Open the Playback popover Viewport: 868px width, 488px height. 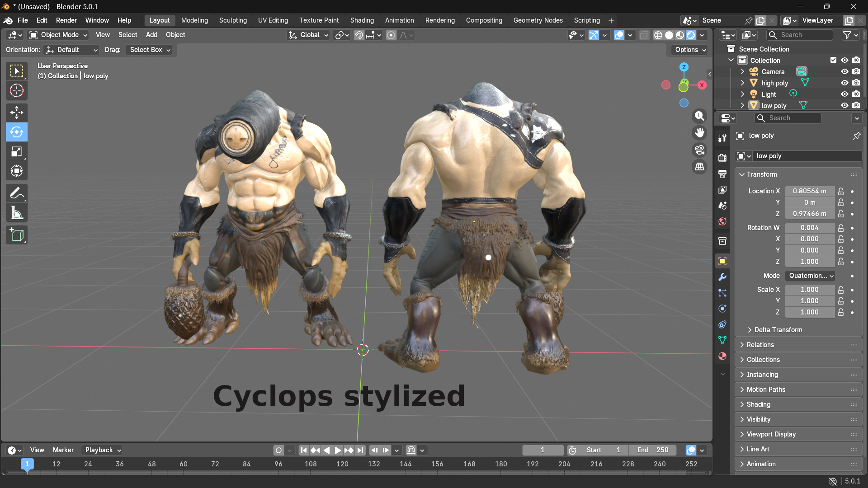pos(102,450)
